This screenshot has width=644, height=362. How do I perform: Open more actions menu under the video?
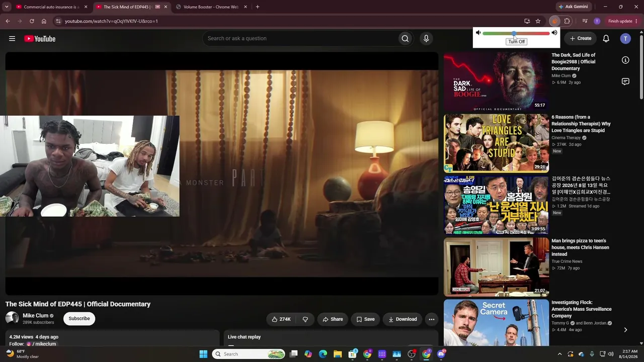[431, 319]
